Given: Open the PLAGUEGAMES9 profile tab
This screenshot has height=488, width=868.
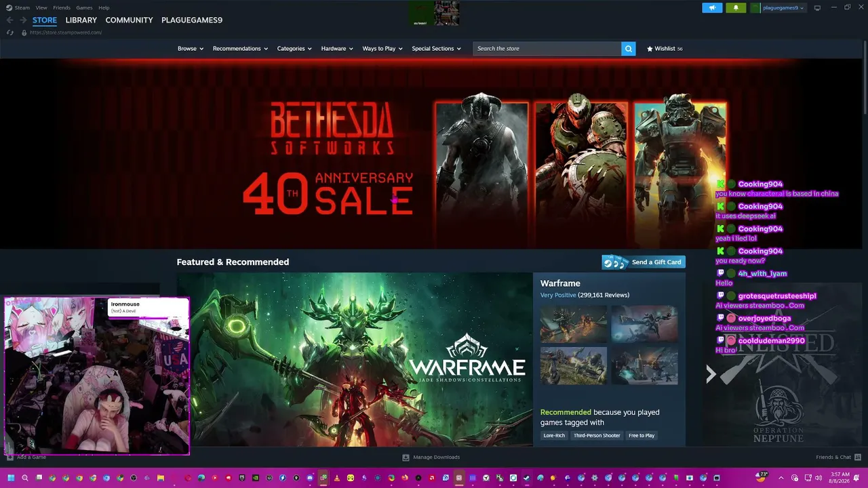Looking at the screenshot, I should [192, 20].
